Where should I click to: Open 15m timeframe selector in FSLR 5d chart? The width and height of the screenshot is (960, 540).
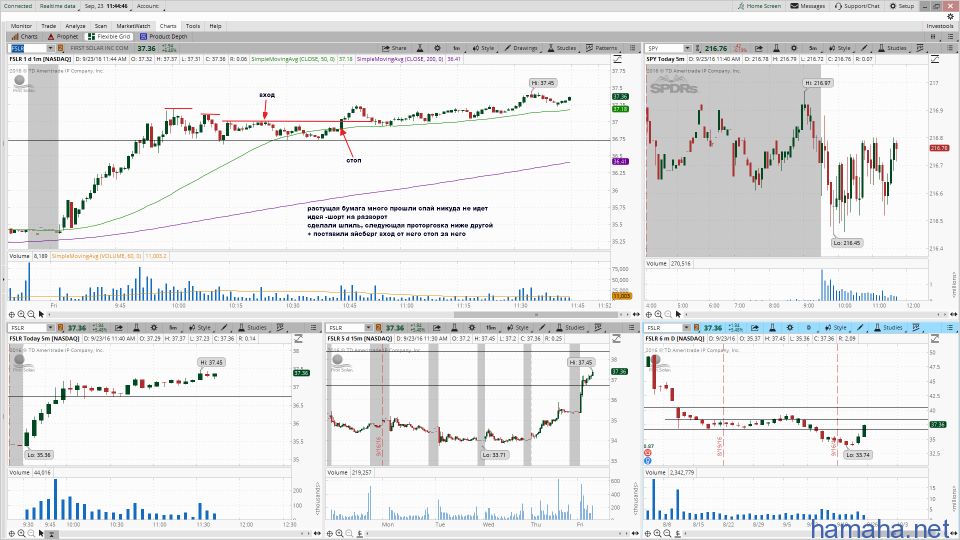490,328
